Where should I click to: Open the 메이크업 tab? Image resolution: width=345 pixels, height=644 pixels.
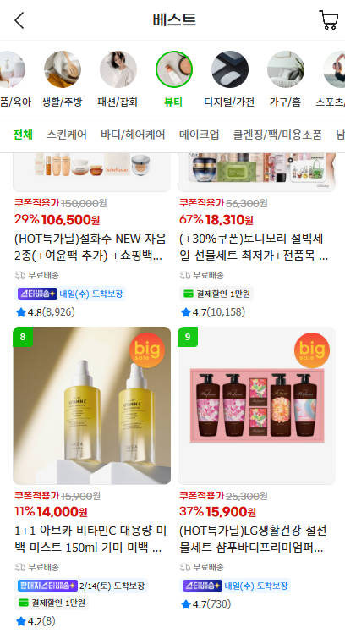200,135
